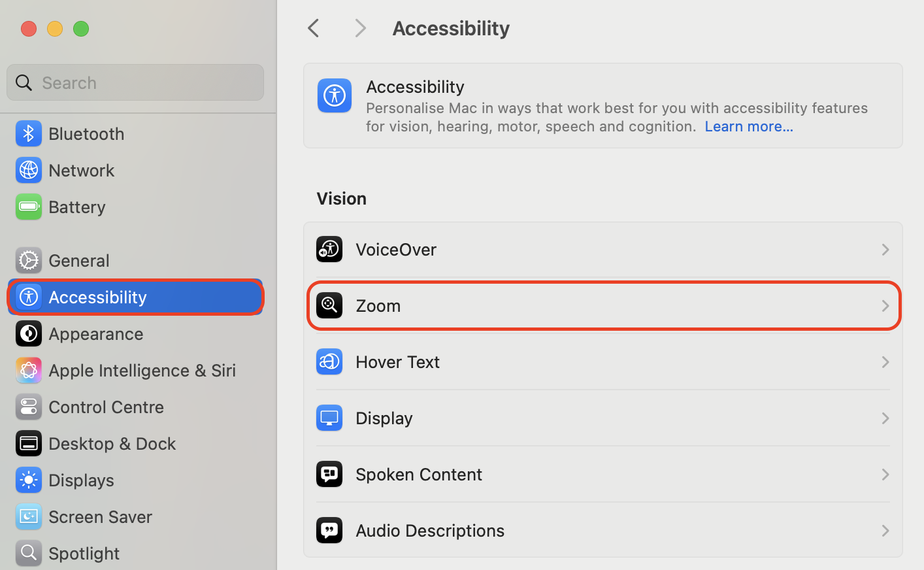
Task: Open Displays settings via the brightness icon
Action: pyautogui.click(x=28, y=480)
